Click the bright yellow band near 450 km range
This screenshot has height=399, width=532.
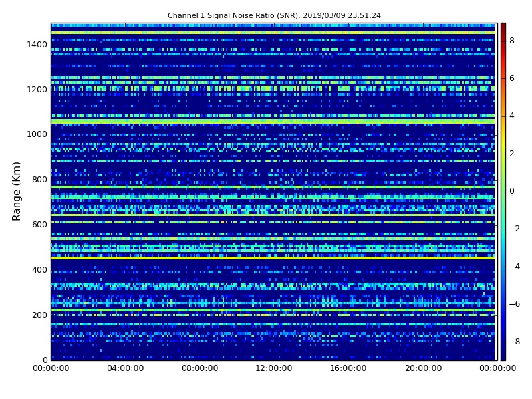[273, 258]
